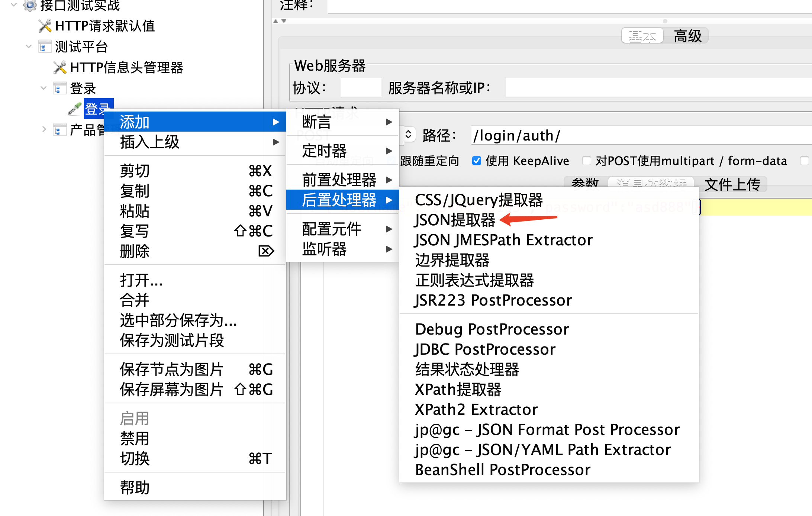
Task: Click the test plan gear icon
Action: point(30,5)
